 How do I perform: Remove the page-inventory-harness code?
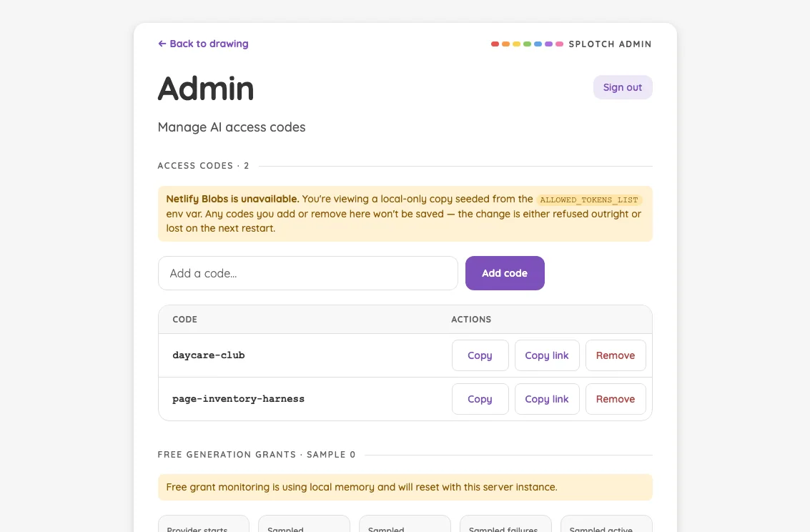pos(616,399)
